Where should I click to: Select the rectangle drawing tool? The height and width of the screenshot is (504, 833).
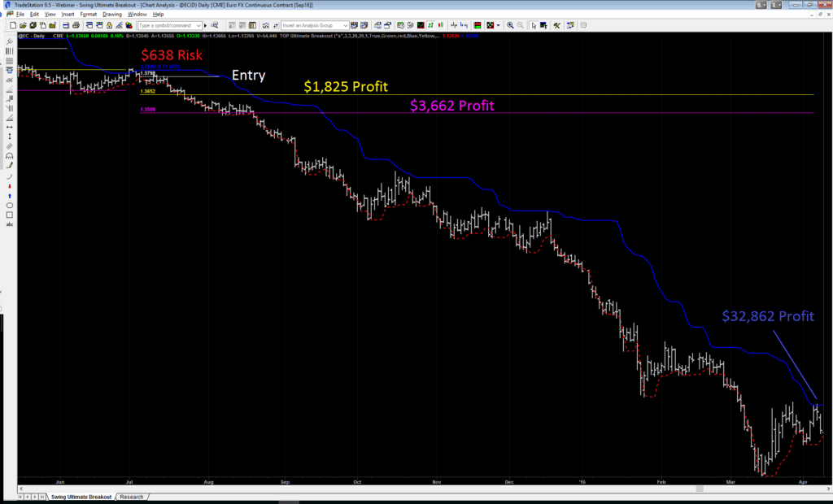pyautogui.click(x=10, y=215)
